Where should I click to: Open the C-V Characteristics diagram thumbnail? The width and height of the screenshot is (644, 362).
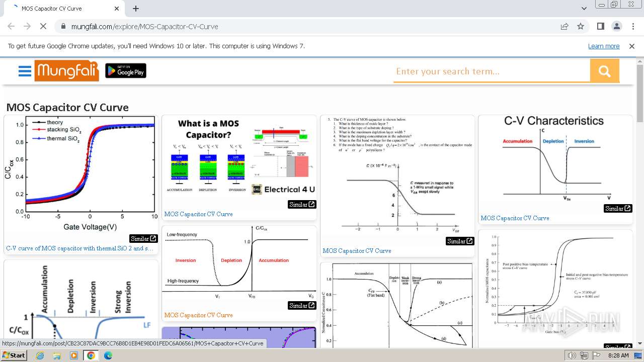(x=555, y=158)
